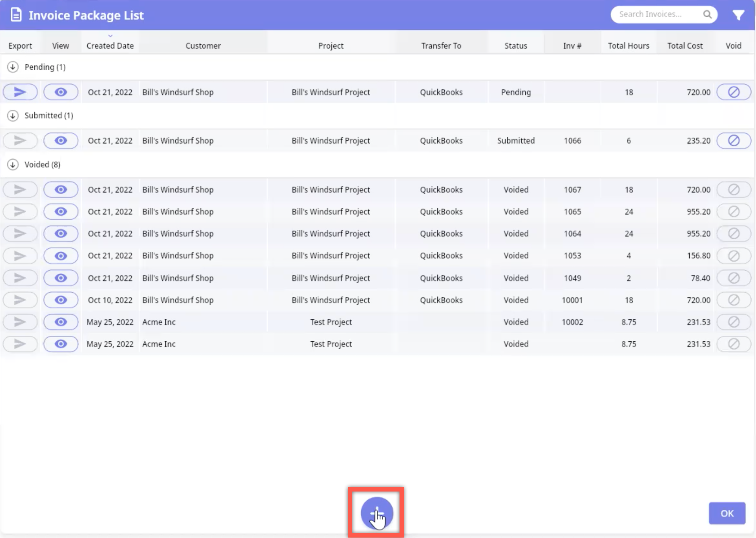View voided invoice 1065 details
The height and width of the screenshot is (538, 756).
coord(61,212)
